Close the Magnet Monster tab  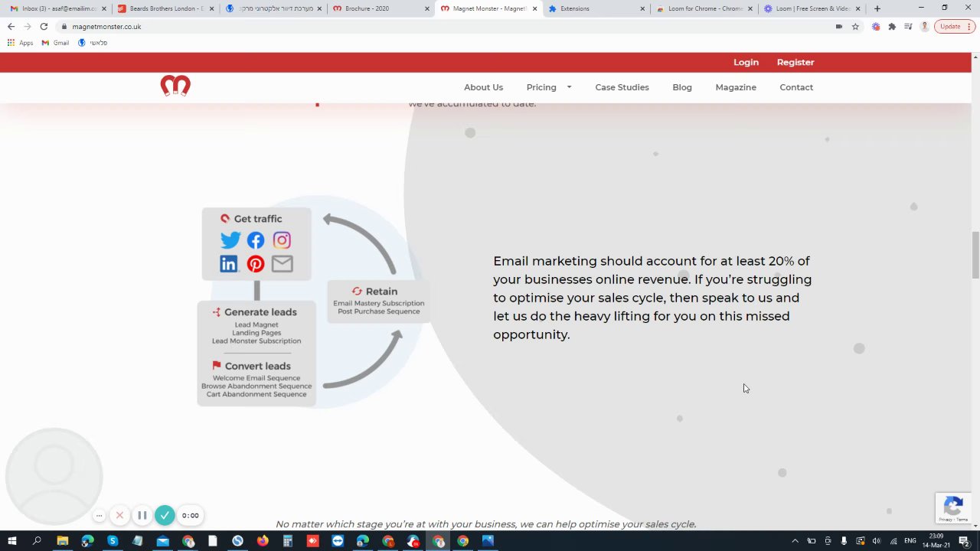534,8
